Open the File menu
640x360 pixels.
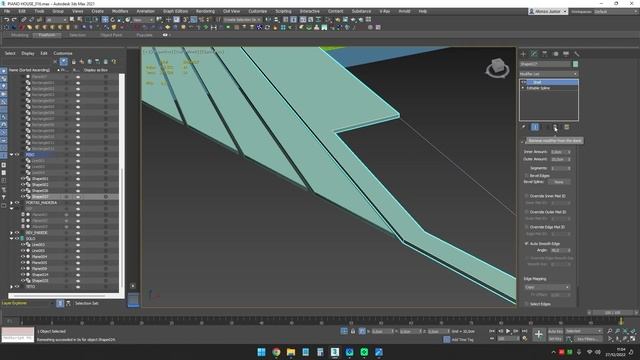point(7,11)
